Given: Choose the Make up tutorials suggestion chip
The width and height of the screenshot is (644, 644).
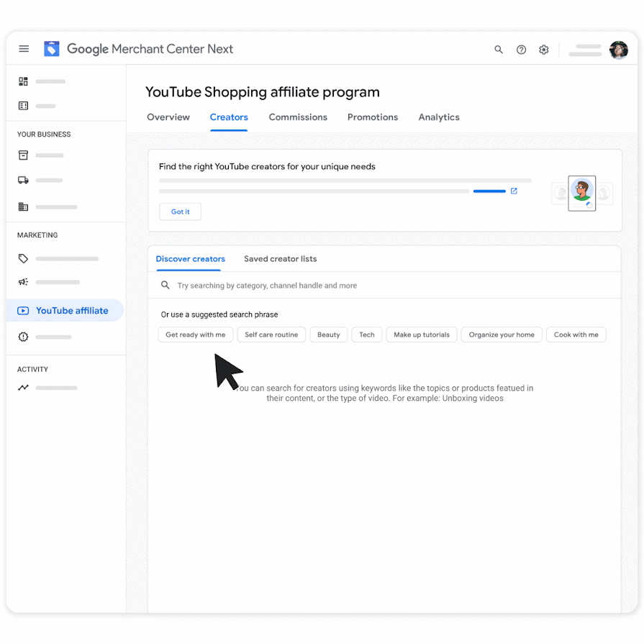Looking at the screenshot, I should [422, 335].
